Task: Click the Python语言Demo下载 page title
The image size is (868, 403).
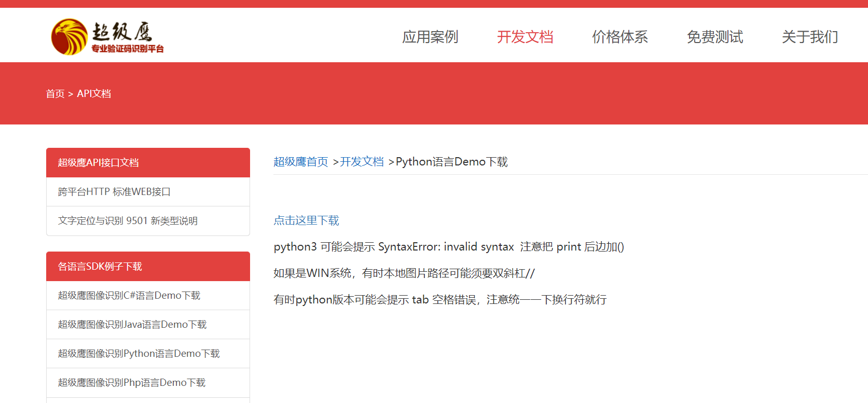Action: click(x=451, y=162)
